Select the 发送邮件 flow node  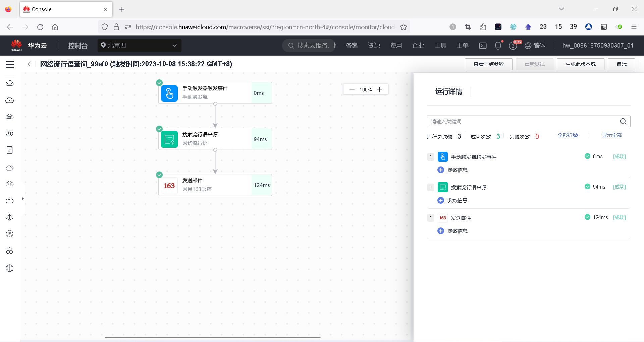[x=215, y=185]
